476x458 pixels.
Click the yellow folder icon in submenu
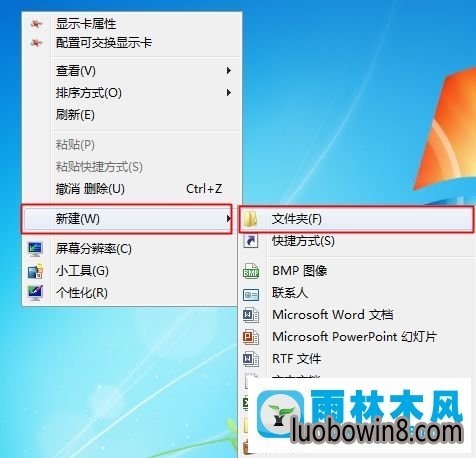[x=251, y=219]
